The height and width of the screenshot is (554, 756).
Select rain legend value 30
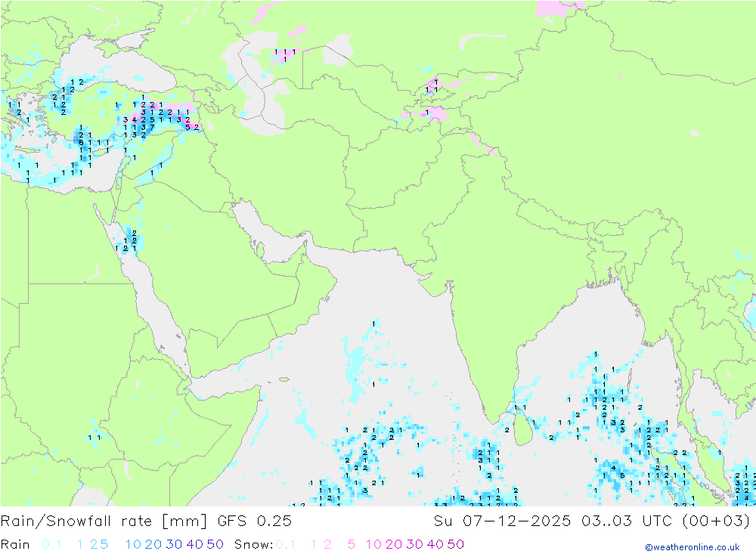pos(174,544)
